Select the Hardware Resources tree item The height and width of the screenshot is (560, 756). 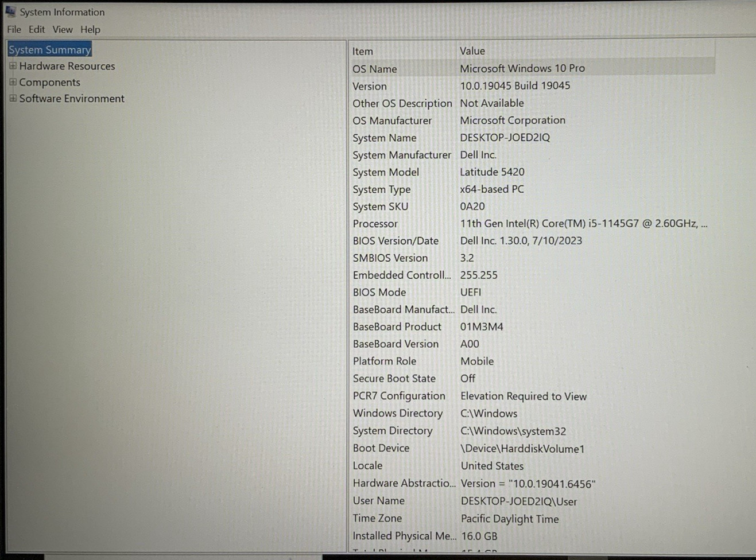pyautogui.click(x=67, y=66)
